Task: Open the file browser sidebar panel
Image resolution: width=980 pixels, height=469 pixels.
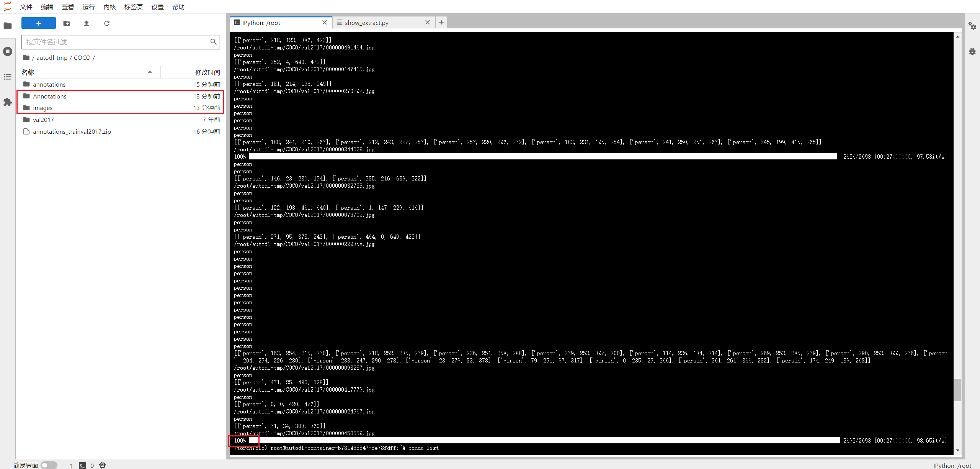Action: click(8, 26)
